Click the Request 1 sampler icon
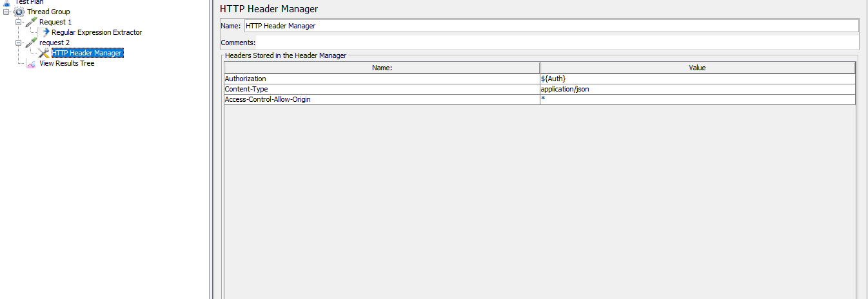 [31, 22]
